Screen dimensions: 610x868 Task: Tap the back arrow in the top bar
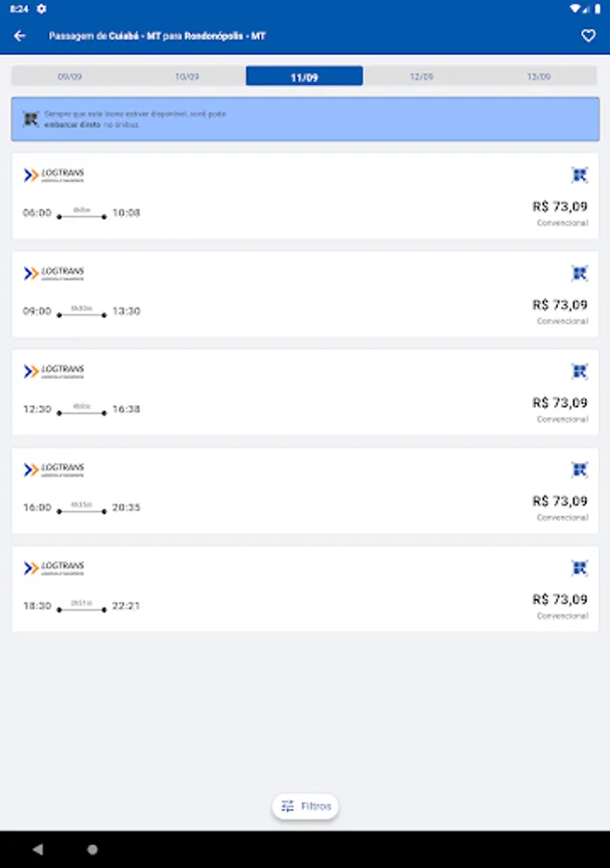[19, 35]
